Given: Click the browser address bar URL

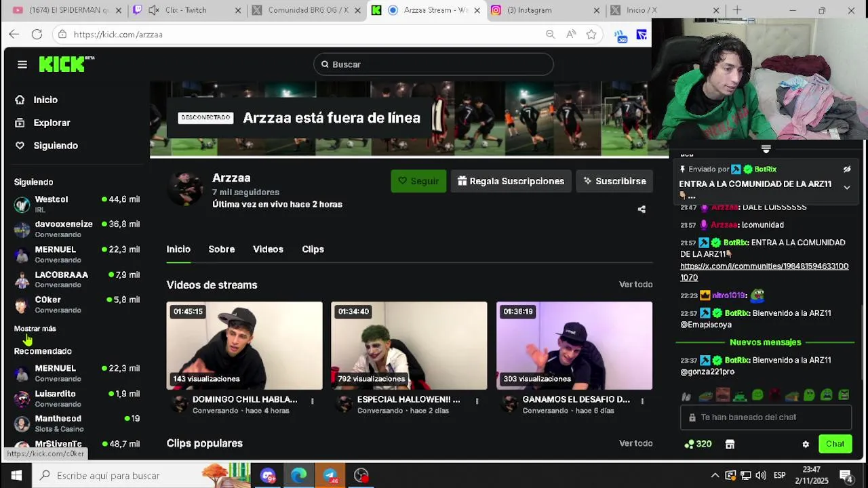Looking at the screenshot, I should (x=118, y=35).
